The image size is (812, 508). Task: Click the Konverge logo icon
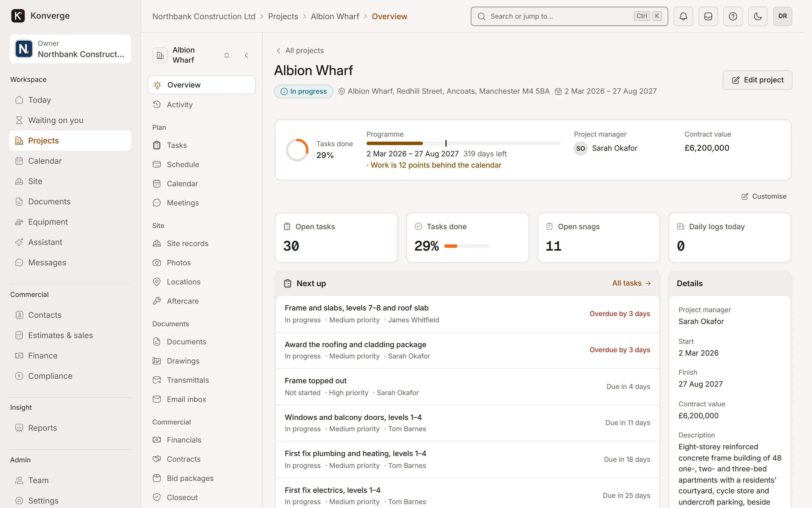[x=18, y=16]
